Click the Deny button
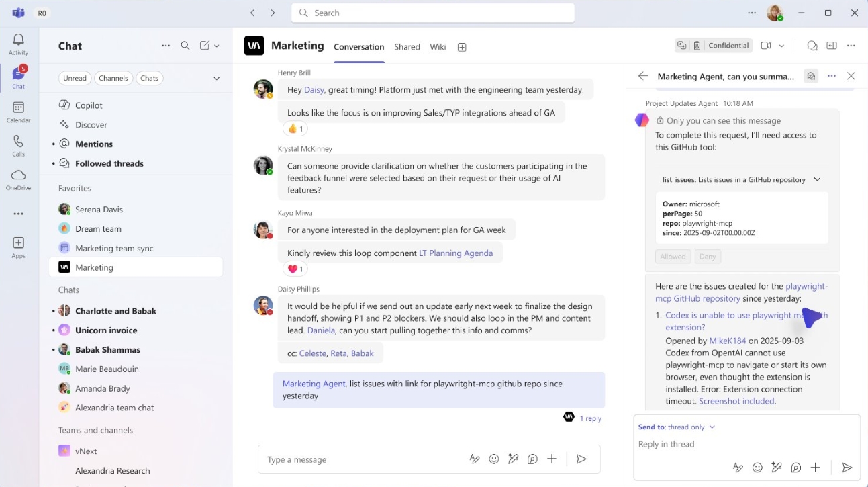This screenshot has height=487, width=868. [x=708, y=256]
